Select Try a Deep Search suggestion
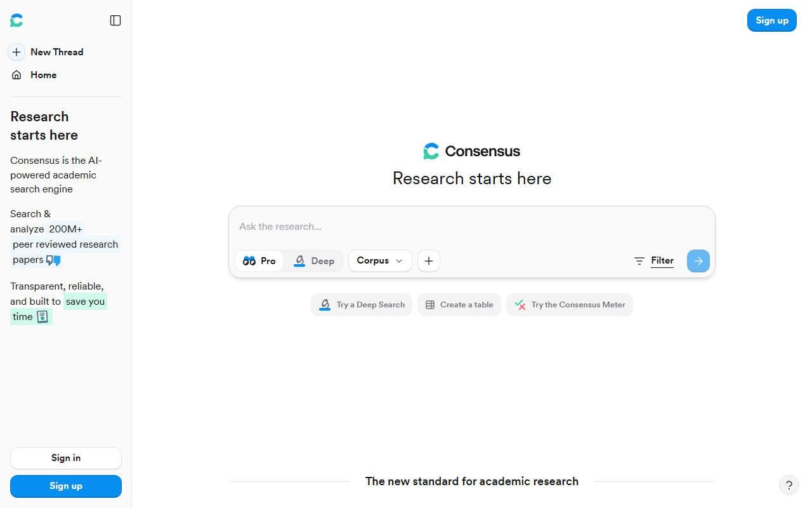 coord(362,305)
